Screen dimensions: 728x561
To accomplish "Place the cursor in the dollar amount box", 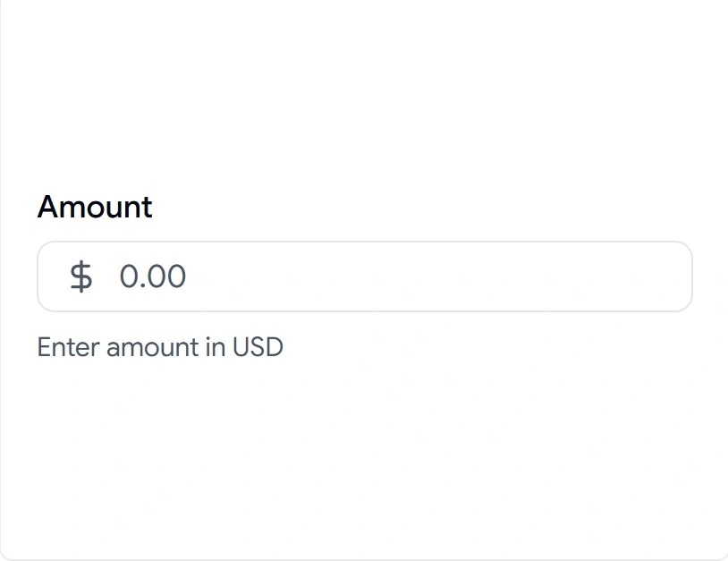I will [365, 276].
